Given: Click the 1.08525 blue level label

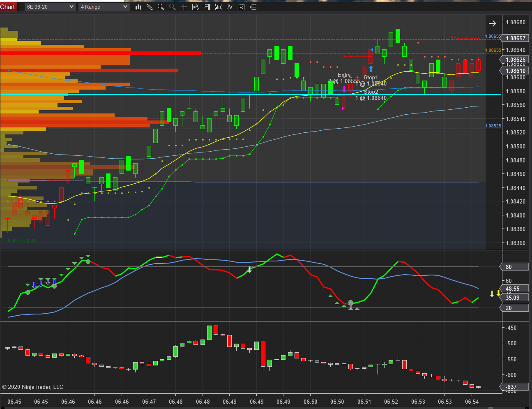Looking at the screenshot, I should (493, 126).
